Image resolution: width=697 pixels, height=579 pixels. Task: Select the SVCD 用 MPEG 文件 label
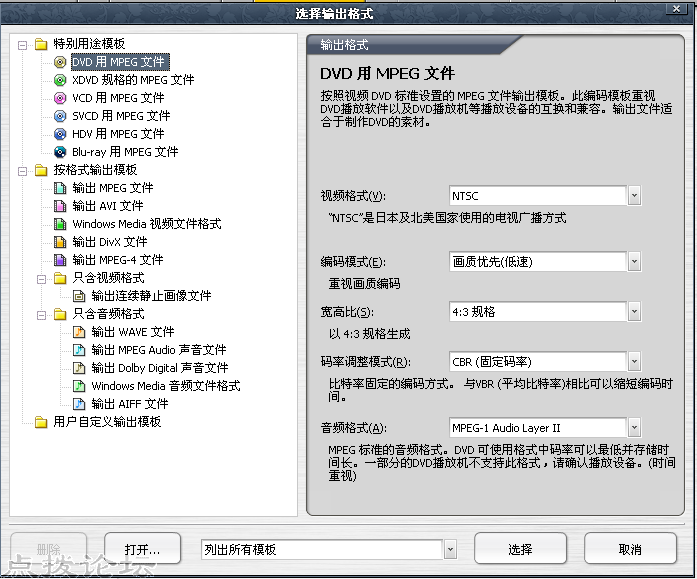[121, 116]
